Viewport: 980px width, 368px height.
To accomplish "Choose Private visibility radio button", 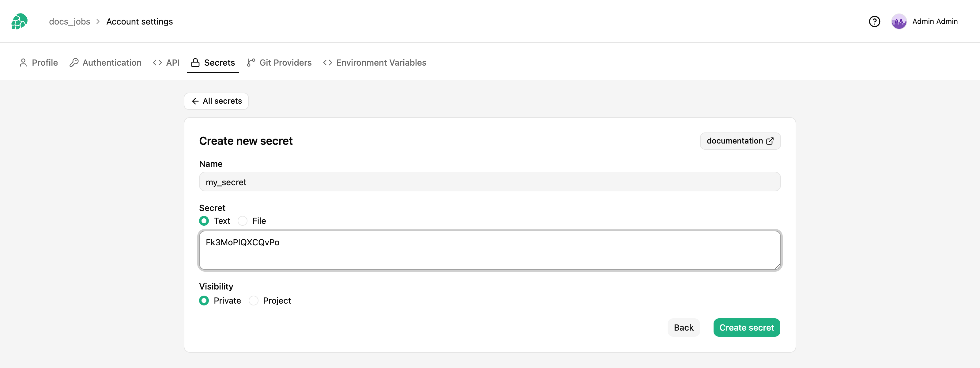I will [x=204, y=301].
